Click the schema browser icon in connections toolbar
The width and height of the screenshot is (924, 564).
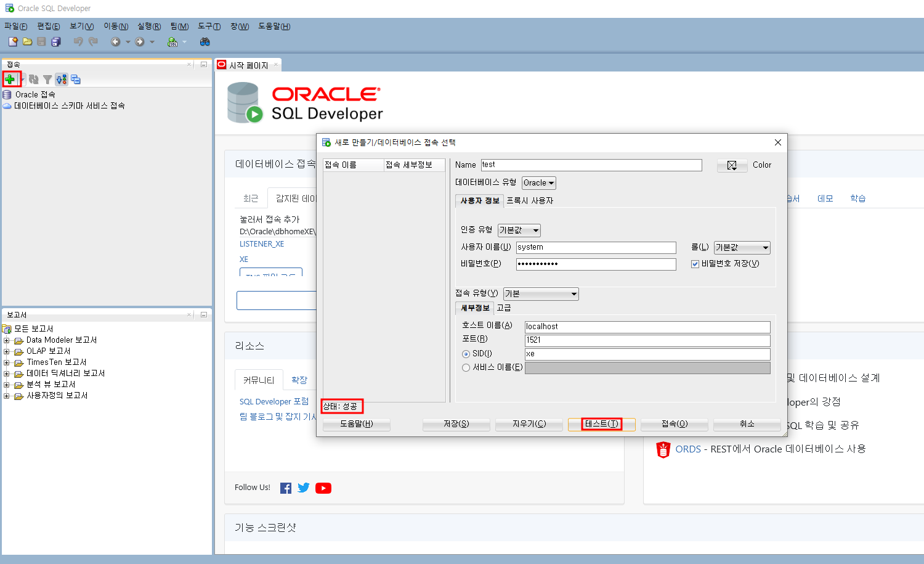(x=62, y=79)
